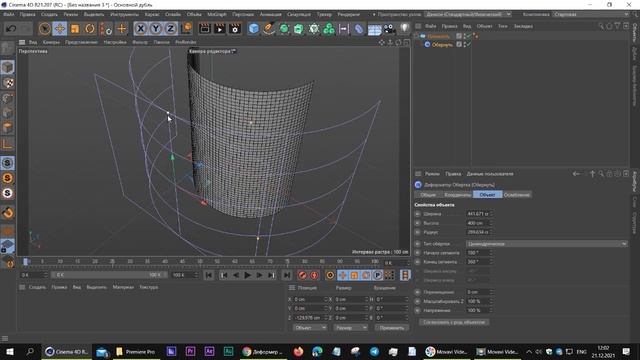Activate the Rotate tool icon
The width and height of the screenshot is (640, 360).
click(90, 29)
